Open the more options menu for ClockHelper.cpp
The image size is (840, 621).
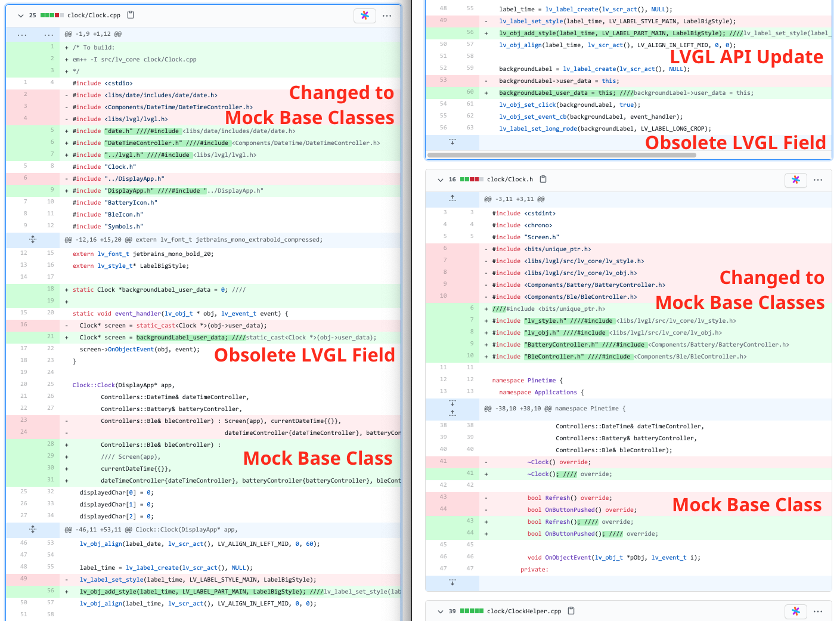click(818, 611)
